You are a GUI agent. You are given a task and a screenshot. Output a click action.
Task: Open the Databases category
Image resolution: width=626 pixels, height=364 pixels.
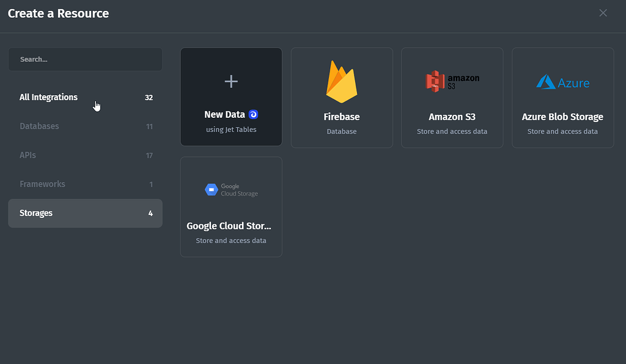pos(39,126)
